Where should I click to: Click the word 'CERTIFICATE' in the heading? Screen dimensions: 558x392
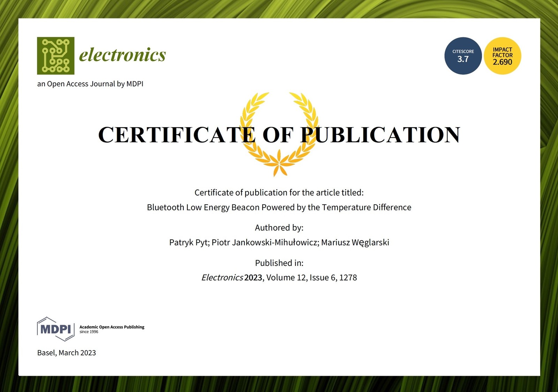[x=176, y=135]
